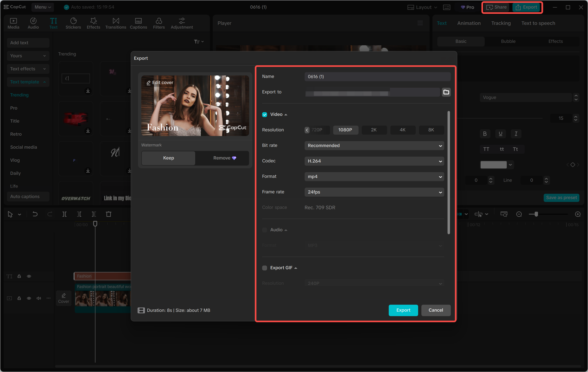This screenshot has width=588, height=372.
Task: Click the Export button in the dialog
Action: [x=403, y=310]
